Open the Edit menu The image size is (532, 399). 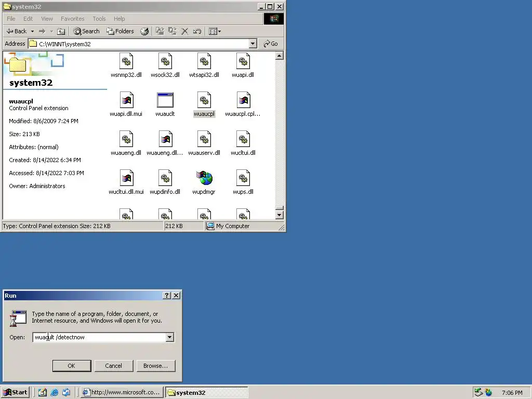tap(28, 19)
